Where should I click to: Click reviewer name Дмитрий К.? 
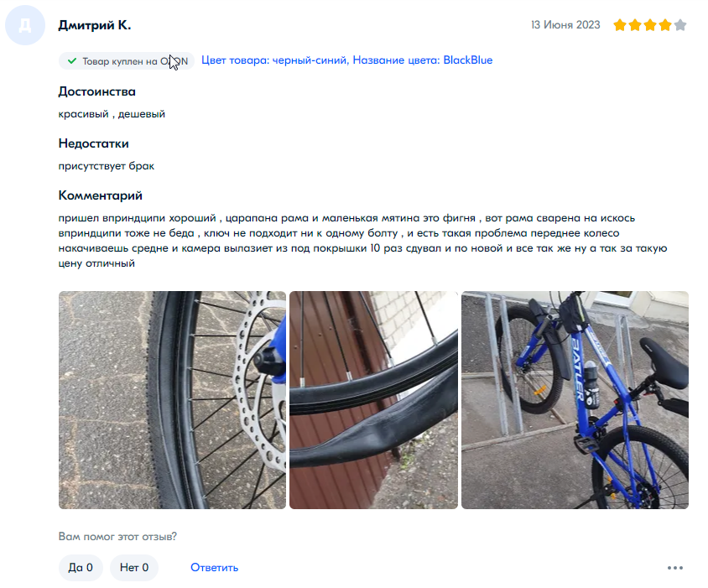[94, 25]
